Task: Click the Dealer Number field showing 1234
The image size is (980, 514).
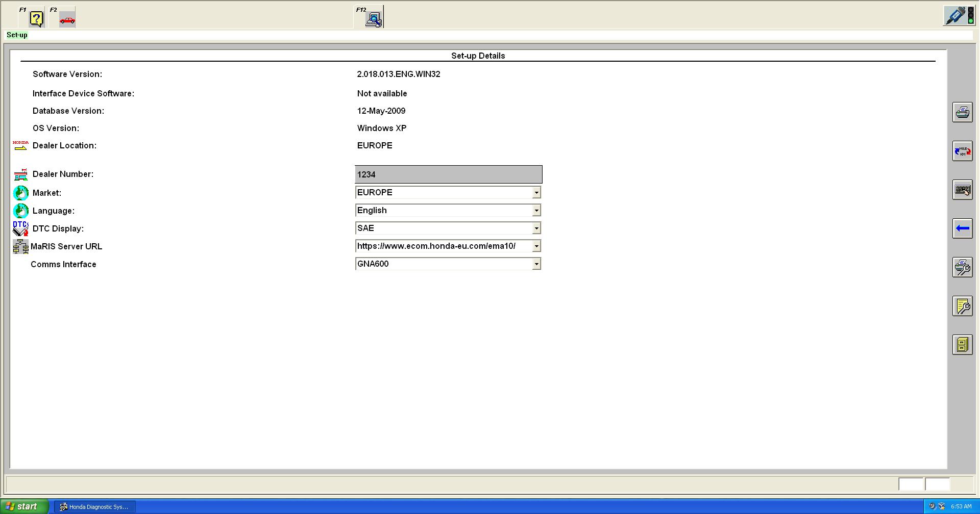Action: coord(448,174)
